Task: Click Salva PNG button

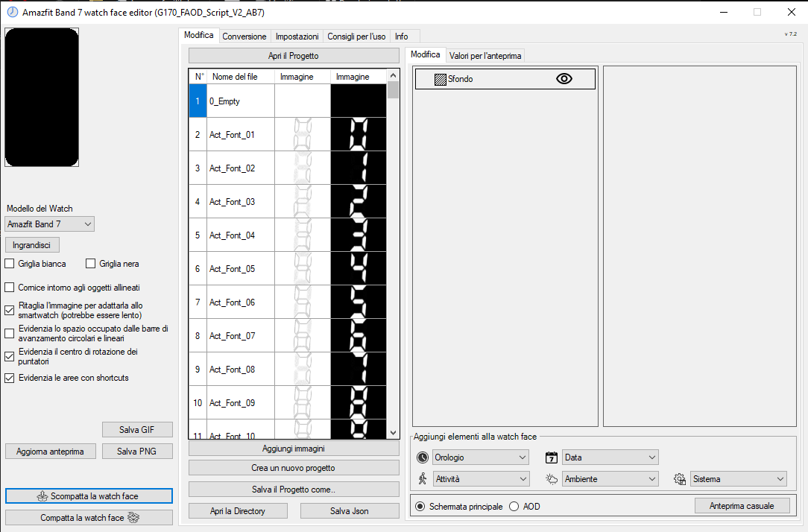Action: [x=137, y=451]
